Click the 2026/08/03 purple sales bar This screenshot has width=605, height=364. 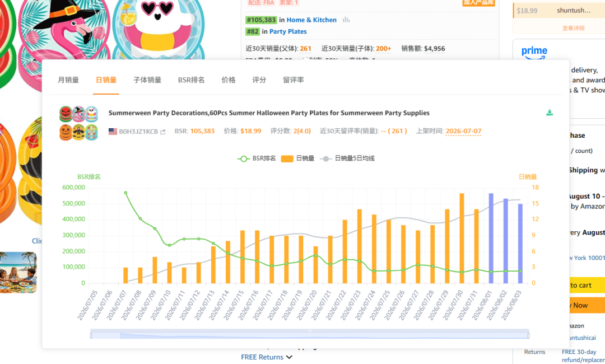click(520, 244)
